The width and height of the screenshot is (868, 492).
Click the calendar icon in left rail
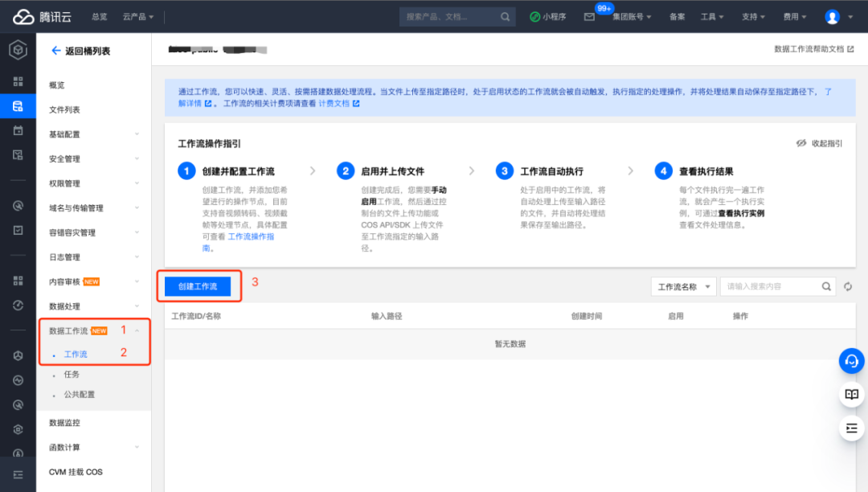18,130
